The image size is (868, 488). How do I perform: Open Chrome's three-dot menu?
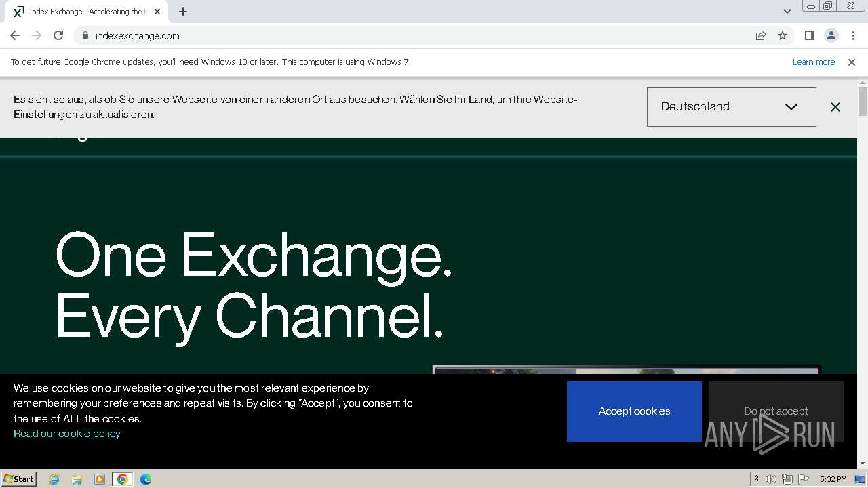pyautogui.click(x=853, y=35)
